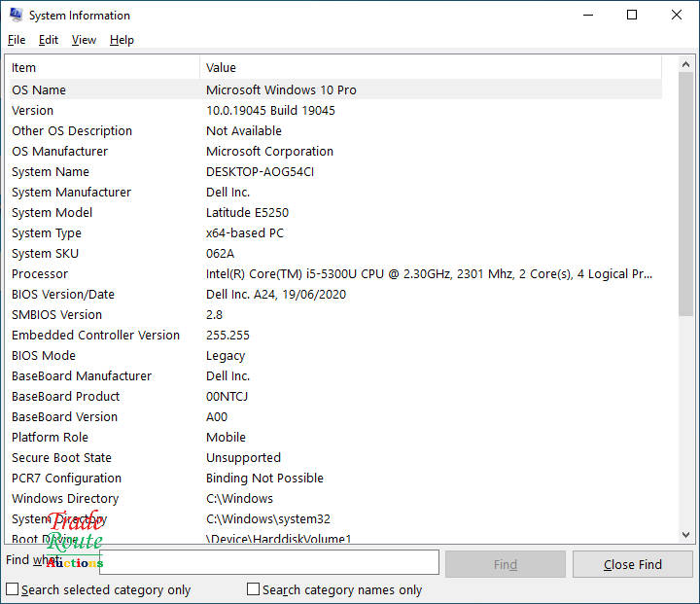
Task: Toggle Search category names only checkbox
Action: (254, 589)
